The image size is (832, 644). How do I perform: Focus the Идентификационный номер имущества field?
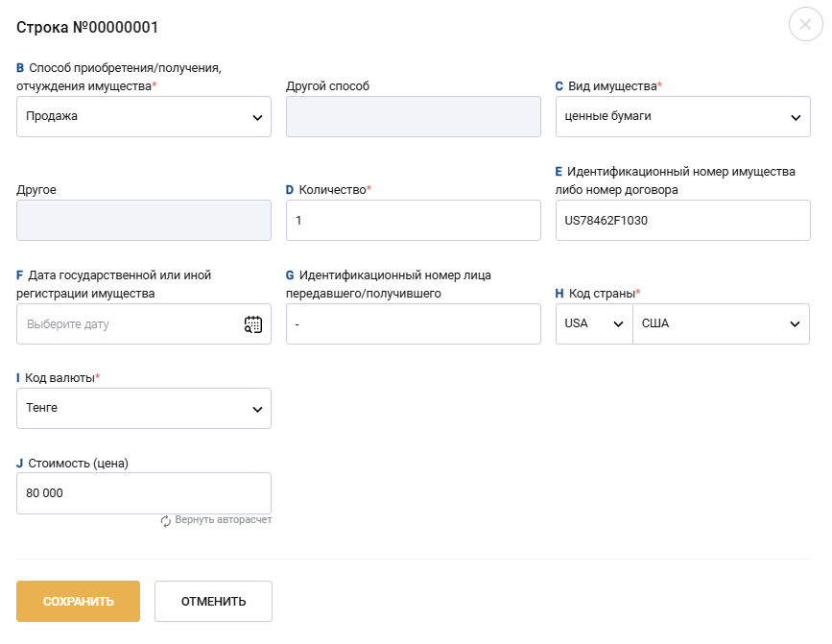(682, 221)
